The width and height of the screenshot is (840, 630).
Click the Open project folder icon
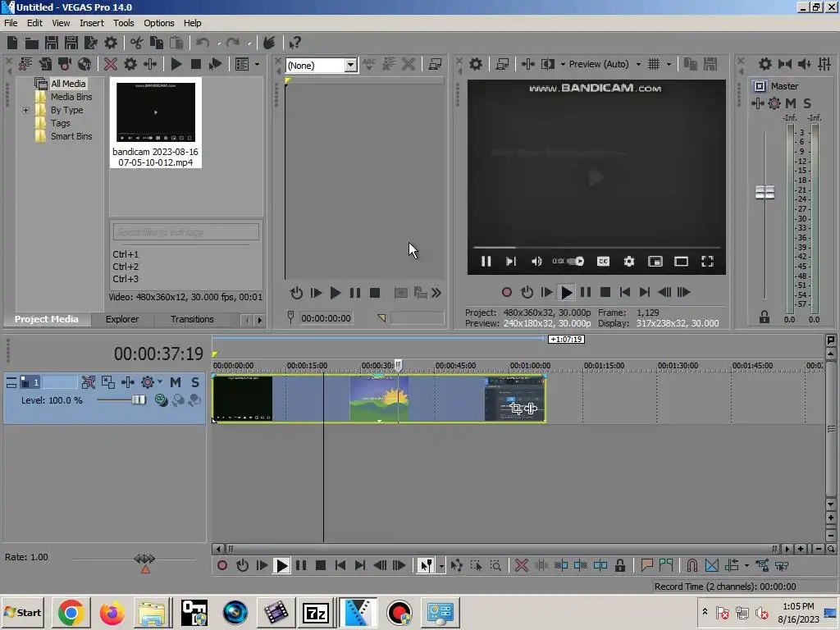[32, 43]
